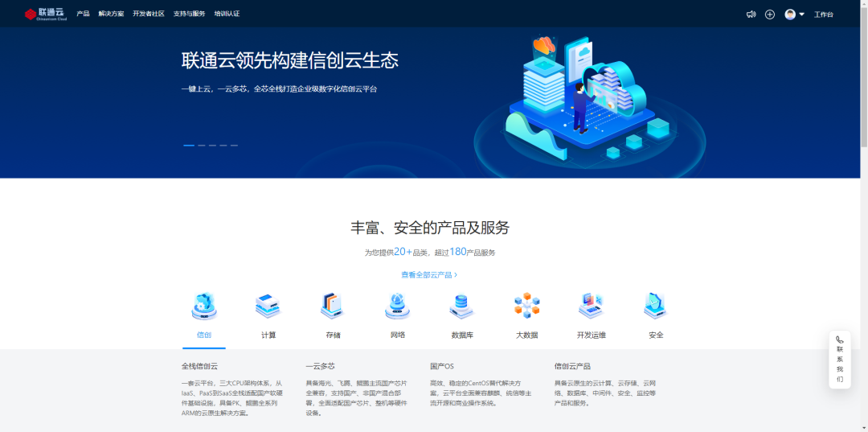The height and width of the screenshot is (432, 868).
Task: Select the fourth banner carousel indicator
Action: coord(223,145)
